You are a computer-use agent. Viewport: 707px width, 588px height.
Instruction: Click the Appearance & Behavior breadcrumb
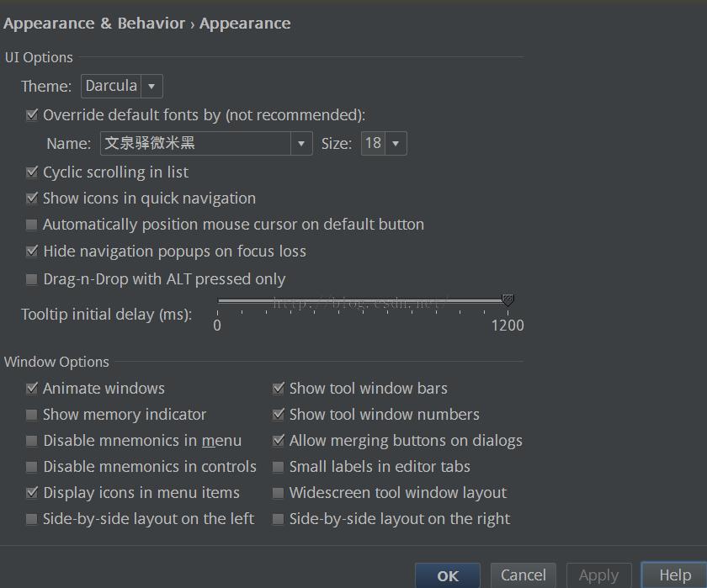[x=94, y=24]
